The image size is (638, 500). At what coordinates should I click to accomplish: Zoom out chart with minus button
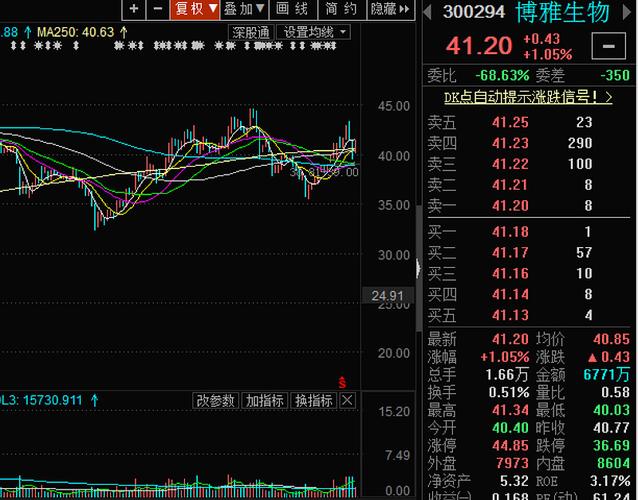(158, 9)
